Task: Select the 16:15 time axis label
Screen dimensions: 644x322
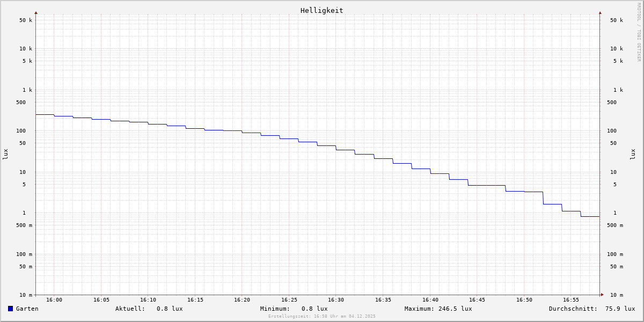Action: click(195, 300)
